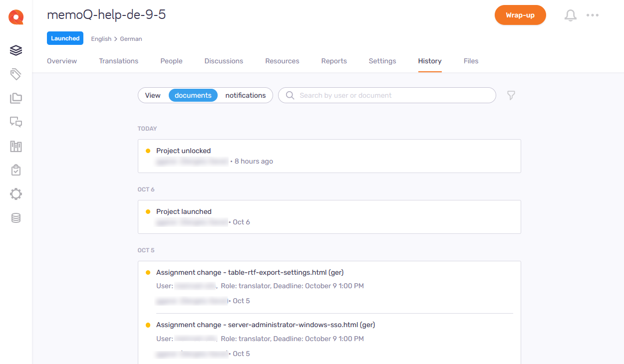The width and height of the screenshot is (624, 364).
Task: Open the books resources icon in sidebar
Action: tap(16, 146)
